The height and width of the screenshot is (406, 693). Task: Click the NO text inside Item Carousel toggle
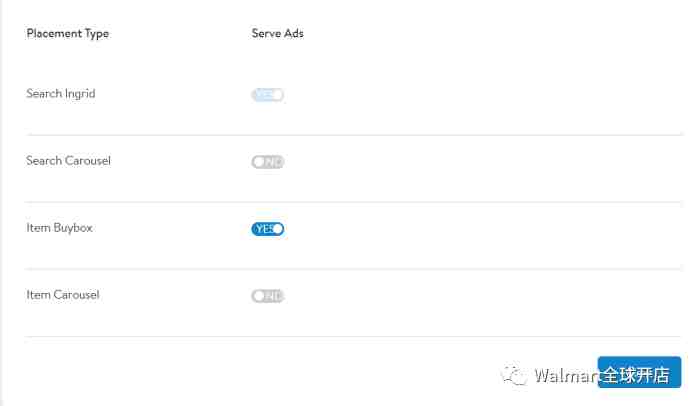tap(273, 296)
